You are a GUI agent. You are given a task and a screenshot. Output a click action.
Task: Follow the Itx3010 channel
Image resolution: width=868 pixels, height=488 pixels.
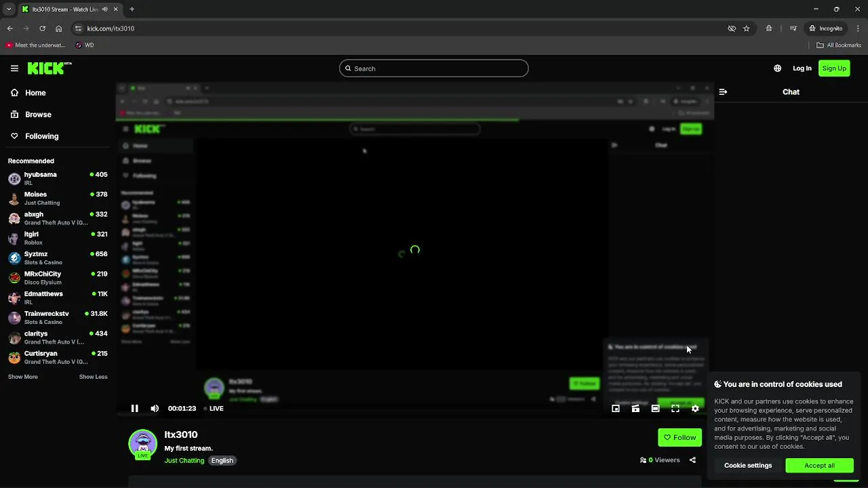point(679,437)
